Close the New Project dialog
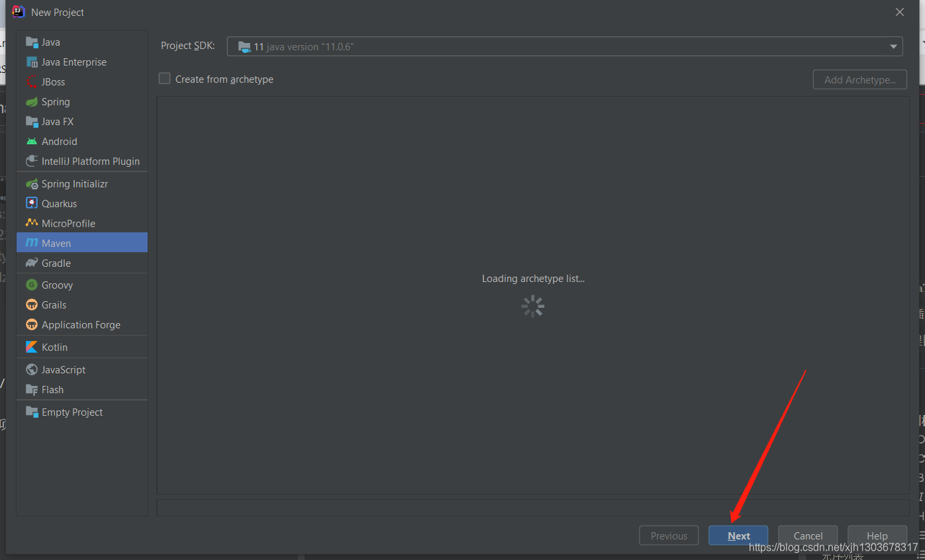Viewport: 925px width, 560px height. click(899, 12)
